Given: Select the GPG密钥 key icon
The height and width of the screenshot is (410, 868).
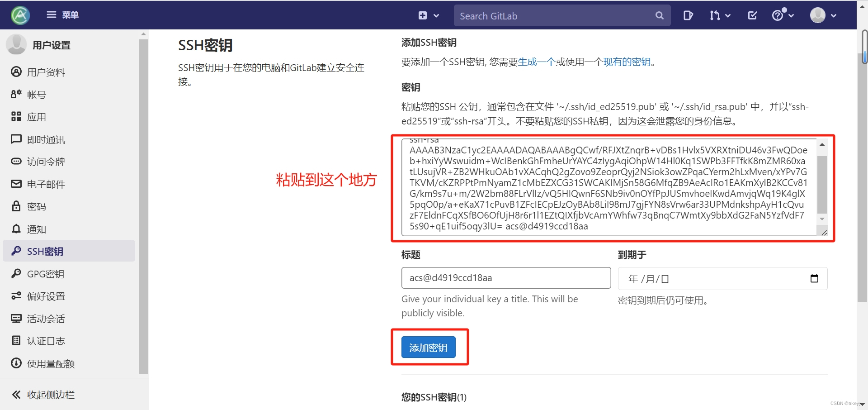Looking at the screenshot, I should pos(16,274).
